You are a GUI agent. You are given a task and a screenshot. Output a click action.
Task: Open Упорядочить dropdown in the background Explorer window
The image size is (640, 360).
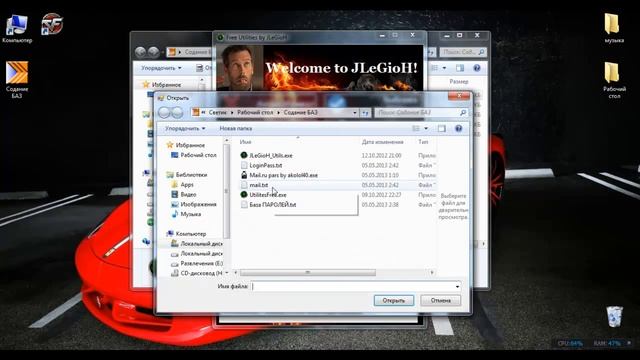click(x=161, y=68)
